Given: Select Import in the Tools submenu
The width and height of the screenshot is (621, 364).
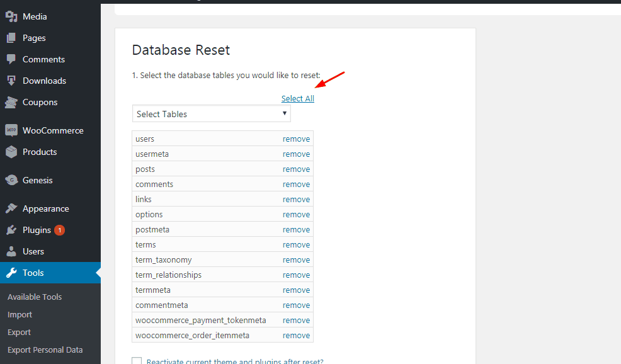Looking at the screenshot, I should (x=20, y=314).
